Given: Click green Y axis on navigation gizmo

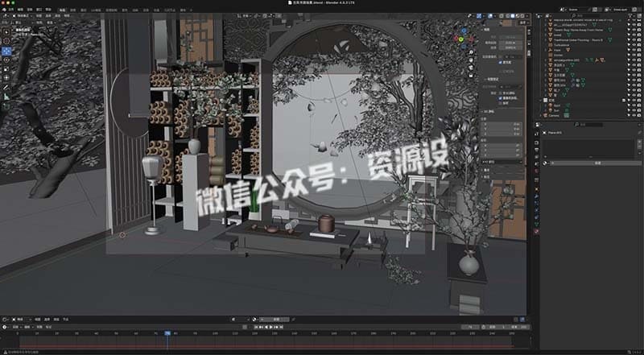Looking at the screenshot, I should pos(461,39).
